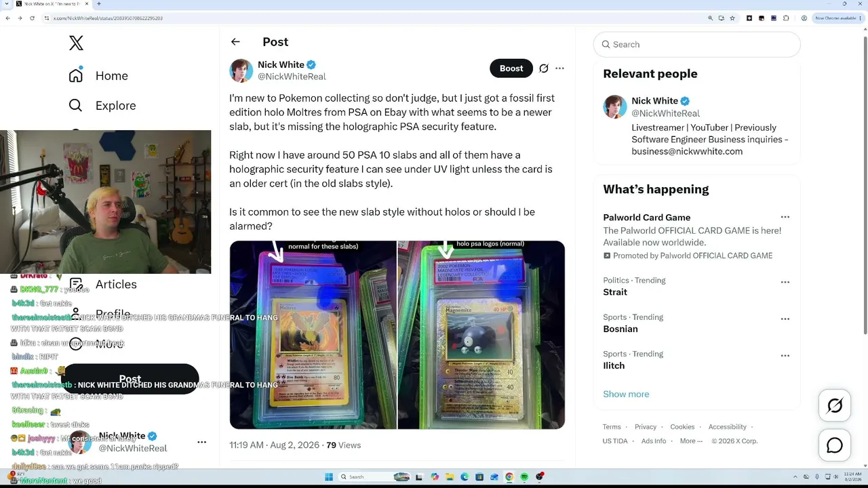868x488 pixels.
Task: Open Google Chrome from the taskbar
Action: [509, 477]
